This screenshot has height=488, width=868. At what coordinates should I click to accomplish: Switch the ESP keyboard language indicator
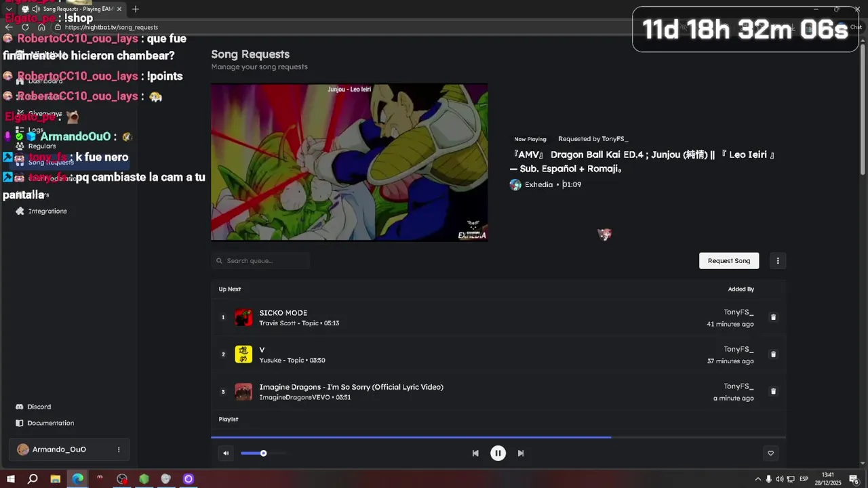point(804,479)
